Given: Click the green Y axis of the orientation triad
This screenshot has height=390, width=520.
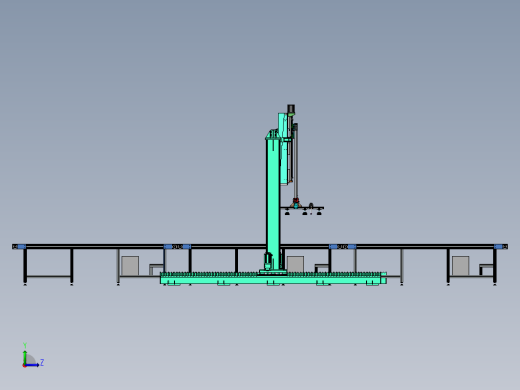Looking at the screenshot, I should [x=25, y=357].
